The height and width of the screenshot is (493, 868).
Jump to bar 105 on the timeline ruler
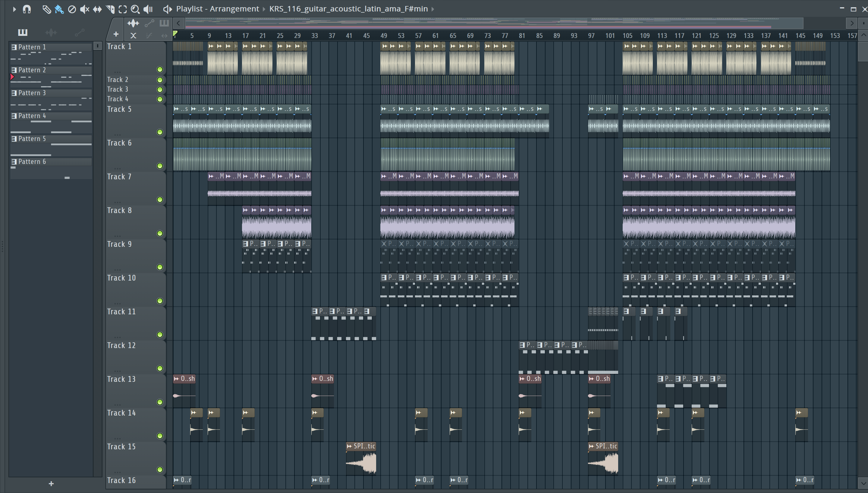point(627,36)
